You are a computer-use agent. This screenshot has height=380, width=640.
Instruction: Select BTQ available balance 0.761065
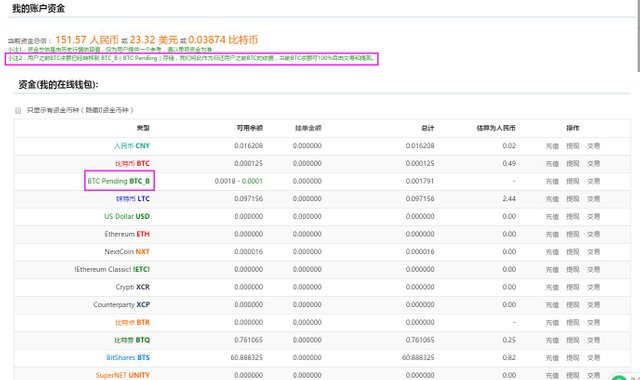(x=249, y=340)
